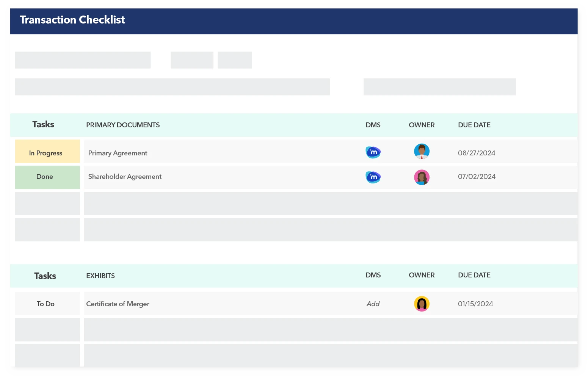
Task: Click the Exhibits DUE DATE column header
Action: [474, 275]
